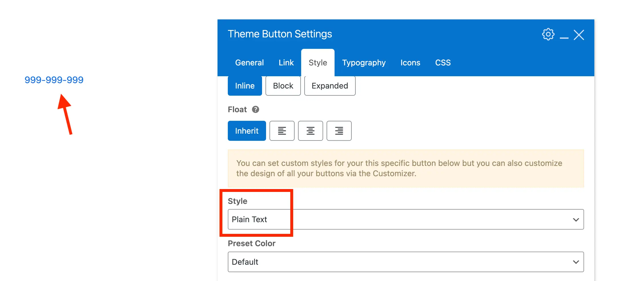Click the Float help question mark icon
The image size is (644, 281).
pyautogui.click(x=255, y=109)
